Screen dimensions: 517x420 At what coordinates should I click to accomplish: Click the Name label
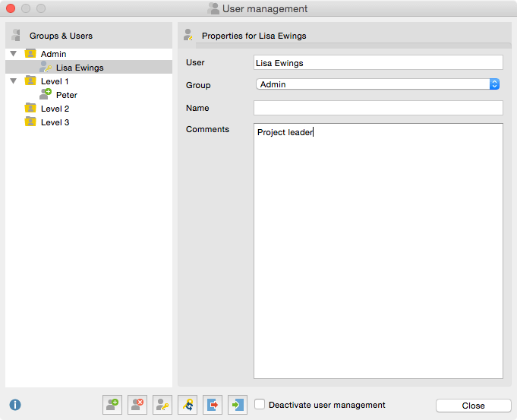(x=197, y=108)
